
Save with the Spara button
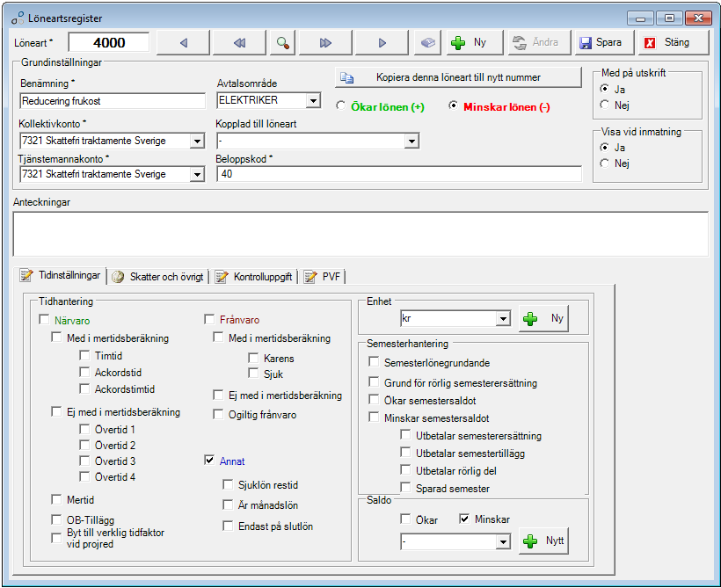[604, 43]
